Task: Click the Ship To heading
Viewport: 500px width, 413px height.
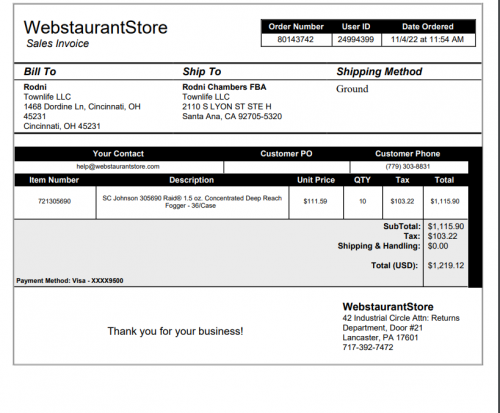Action: [202, 71]
